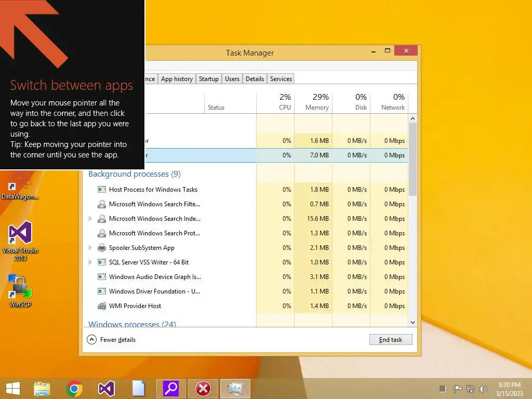Click the Windows Audio Device Graph icon

101,277
